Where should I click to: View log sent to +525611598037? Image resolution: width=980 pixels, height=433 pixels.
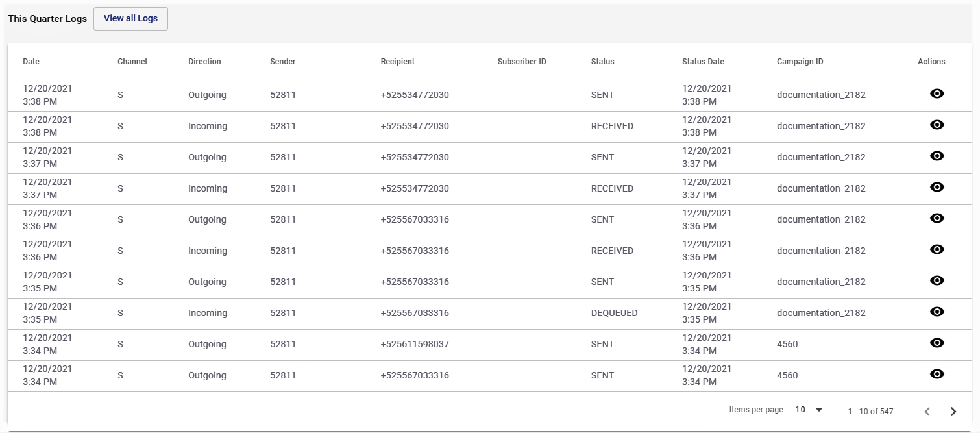937,343
